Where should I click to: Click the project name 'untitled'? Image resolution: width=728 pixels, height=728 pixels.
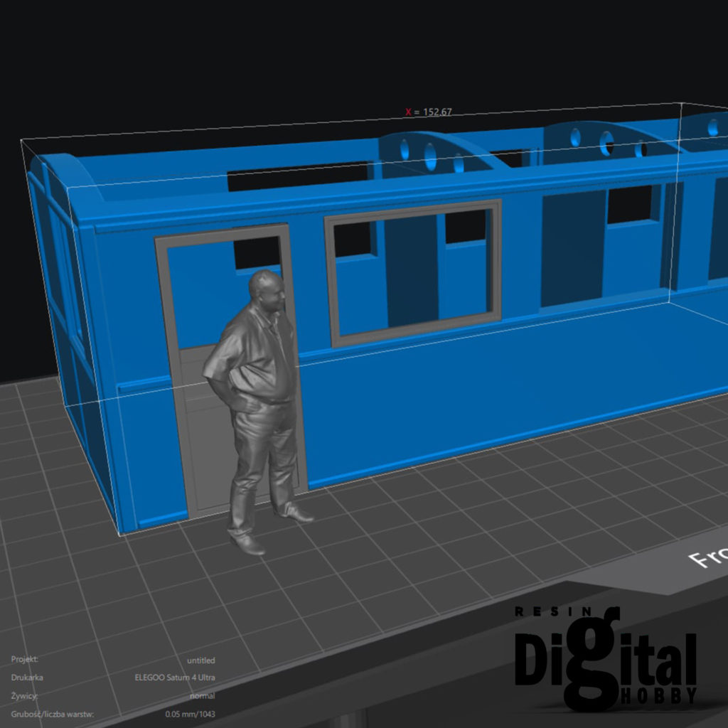(200, 660)
